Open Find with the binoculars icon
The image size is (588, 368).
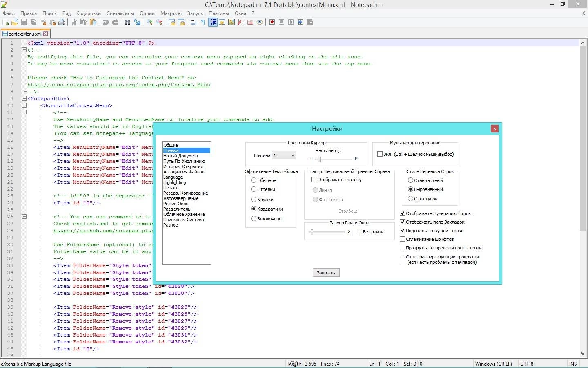pyautogui.click(x=127, y=22)
